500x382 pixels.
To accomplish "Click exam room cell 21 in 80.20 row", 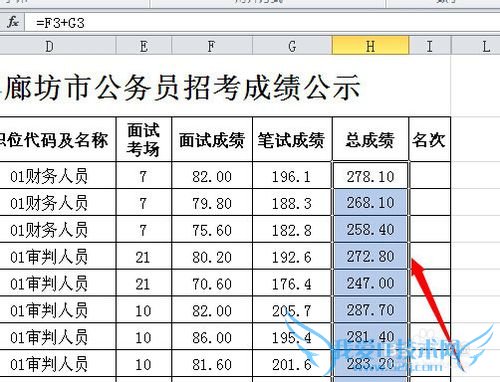I will tap(144, 256).
